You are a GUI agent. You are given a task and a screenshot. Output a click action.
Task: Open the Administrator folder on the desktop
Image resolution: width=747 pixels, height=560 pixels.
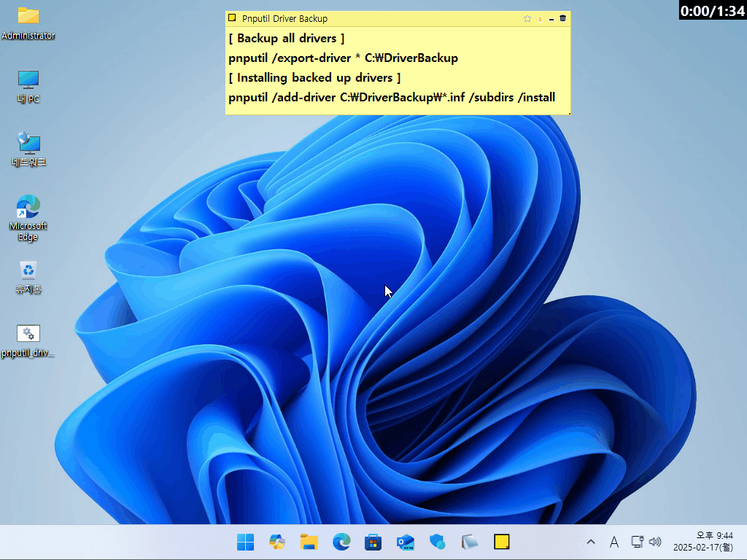point(28,23)
